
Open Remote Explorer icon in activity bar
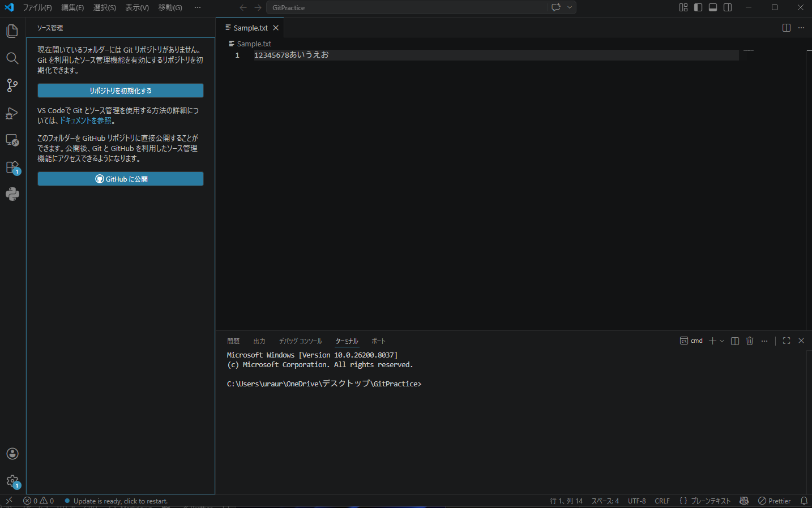(12, 140)
